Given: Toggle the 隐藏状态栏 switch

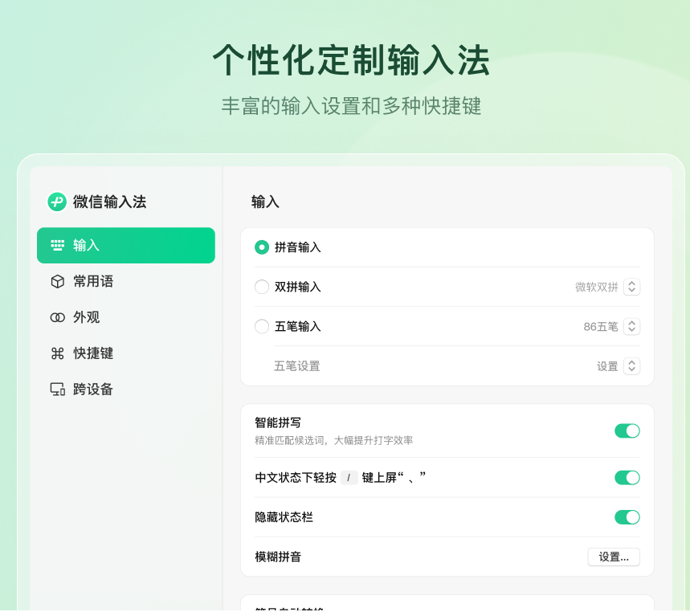Looking at the screenshot, I should click(627, 517).
